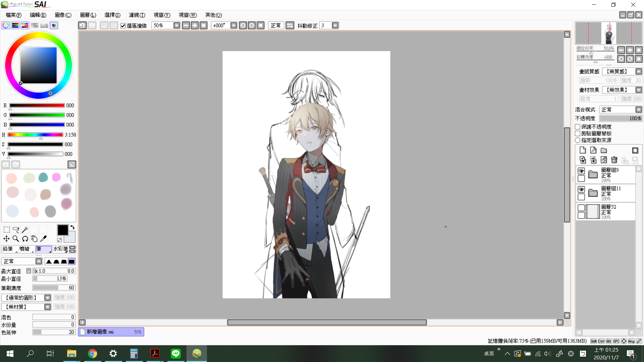The height and width of the screenshot is (362, 644).
Task: Toggle the lock box under 圖層組9 eye
Action: (x=581, y=179)
